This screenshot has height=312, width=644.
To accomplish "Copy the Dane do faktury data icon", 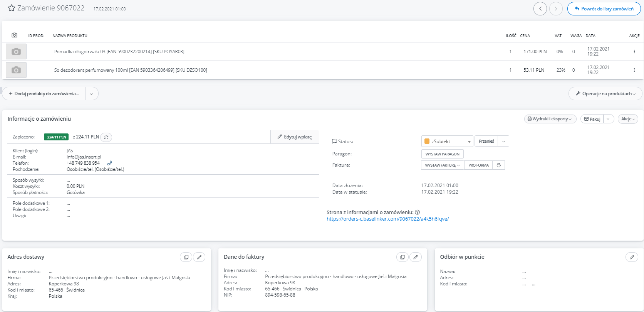I will click(x=402, y=257).
